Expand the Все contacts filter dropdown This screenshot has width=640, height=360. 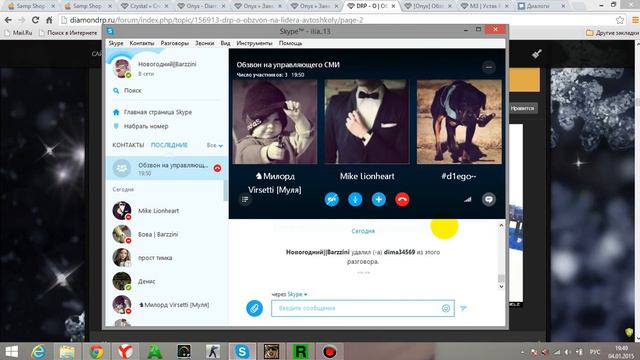pyautogui.click(x=215, y=145)
